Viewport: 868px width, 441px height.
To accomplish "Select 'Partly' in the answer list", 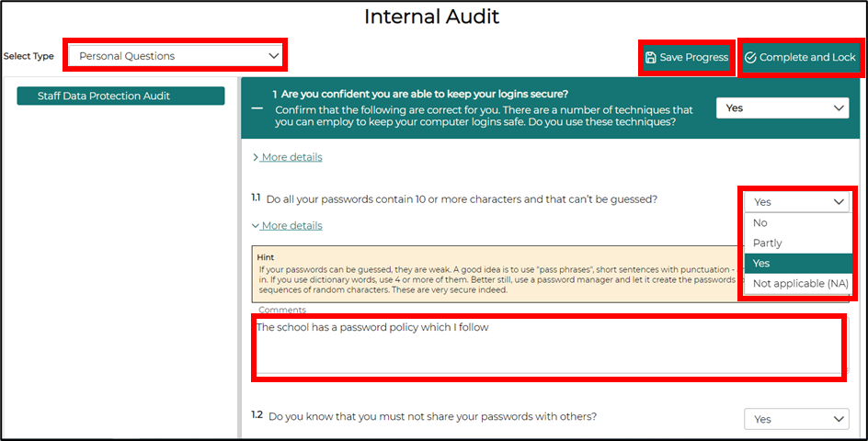I will coord(768,243).
